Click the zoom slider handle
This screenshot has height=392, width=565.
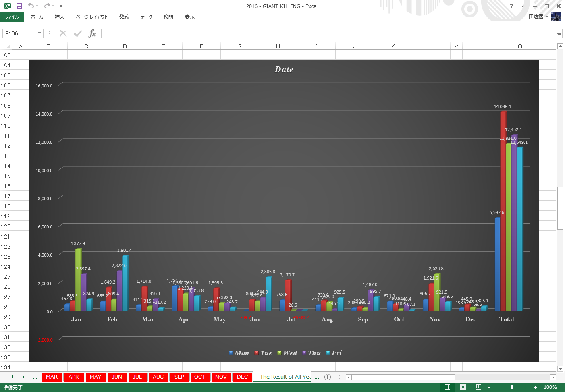pos(512,387)
